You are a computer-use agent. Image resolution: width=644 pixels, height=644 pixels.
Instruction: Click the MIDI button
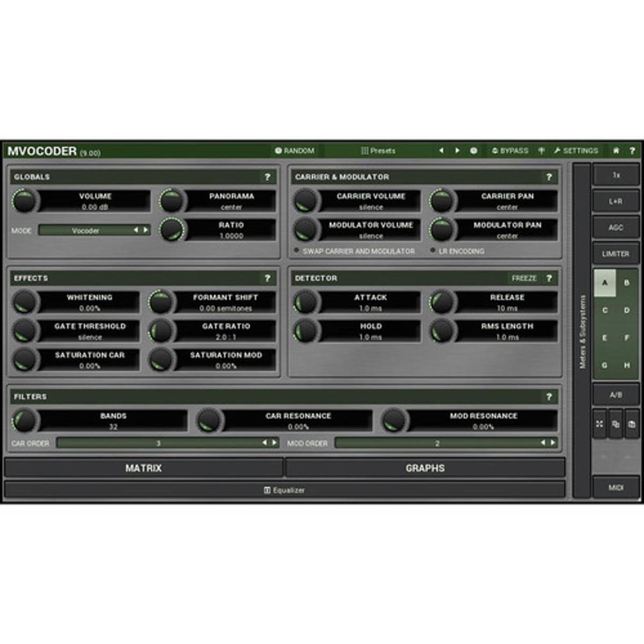(616, 488)
